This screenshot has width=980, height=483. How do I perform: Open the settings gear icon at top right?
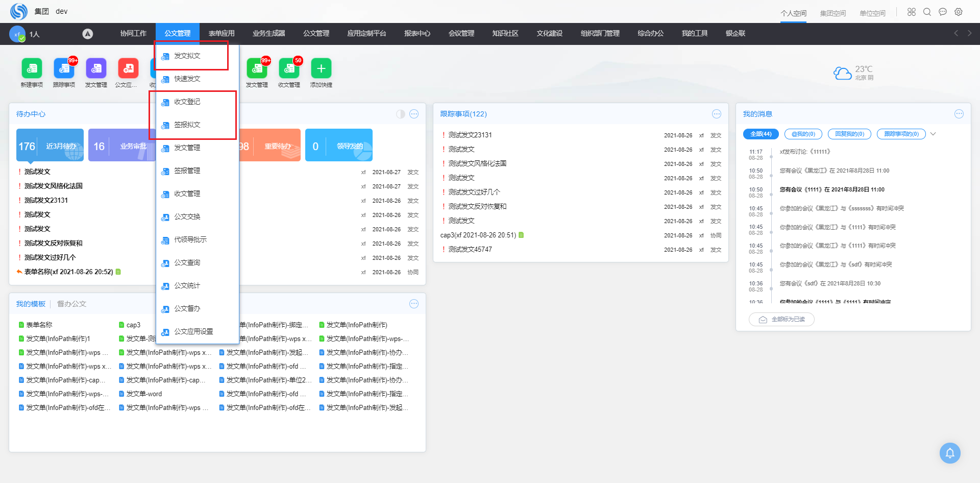959,12
